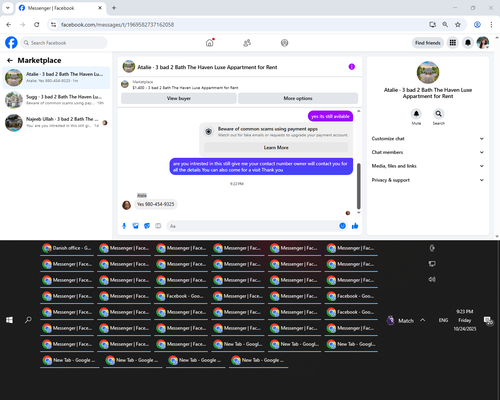Click the purple conversation information icon
Image resolution: width=500 pixels, height=400 pixels.
(x=352, y=67)
